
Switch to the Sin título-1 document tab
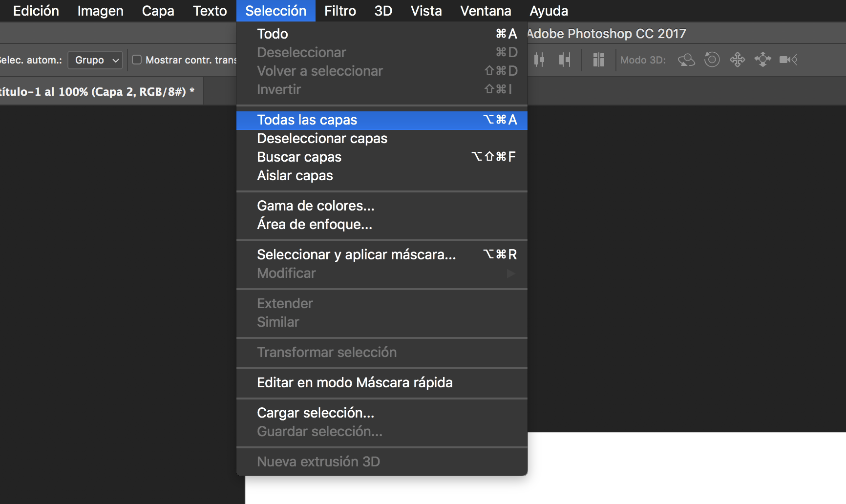(x=98, y=92)
